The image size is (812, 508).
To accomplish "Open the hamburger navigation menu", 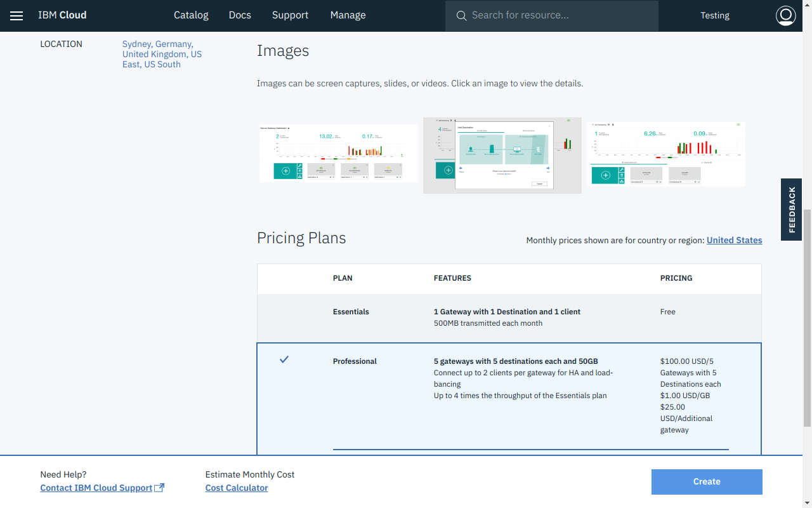I will 16,15.
